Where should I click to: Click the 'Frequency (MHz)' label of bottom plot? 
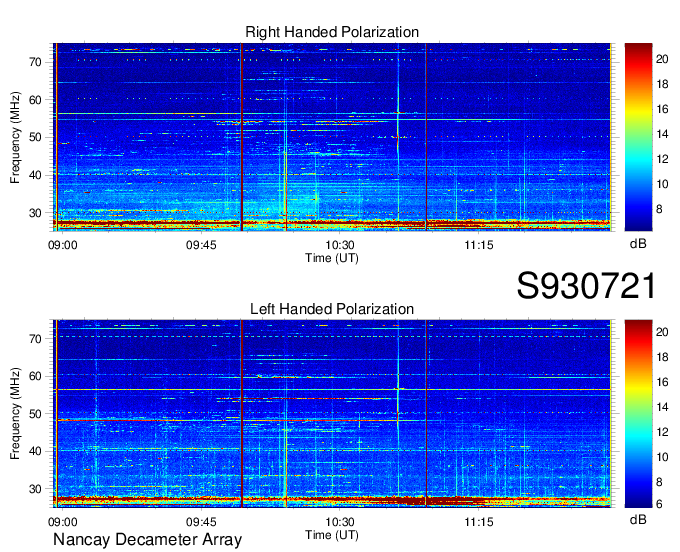pos(15,414)
